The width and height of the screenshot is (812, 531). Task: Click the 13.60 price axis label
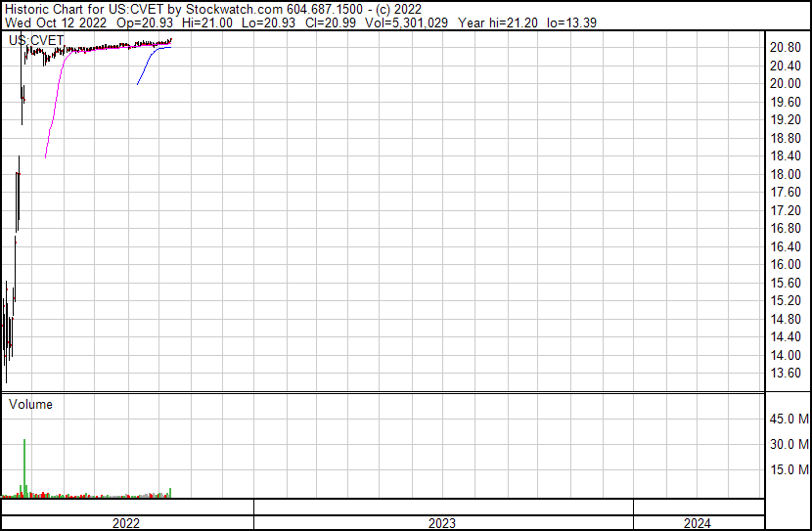[x=786, y=374]
